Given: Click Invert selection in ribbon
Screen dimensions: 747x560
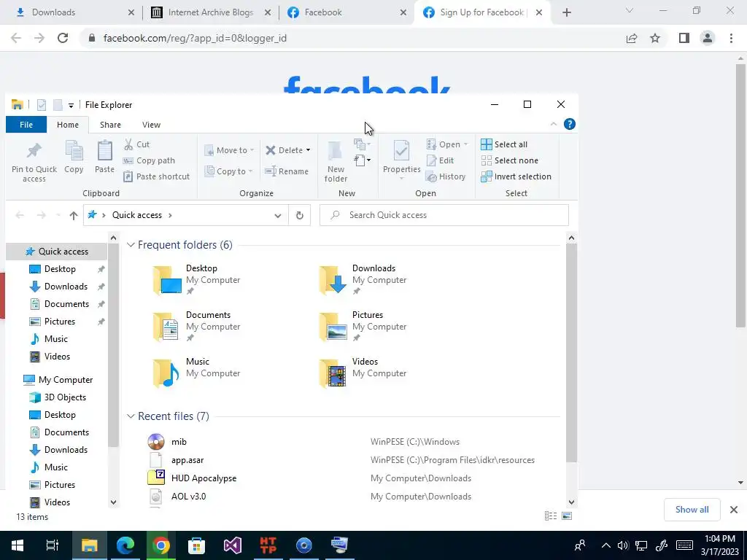Looking at the screenshot, I should (x=516, y=176).
